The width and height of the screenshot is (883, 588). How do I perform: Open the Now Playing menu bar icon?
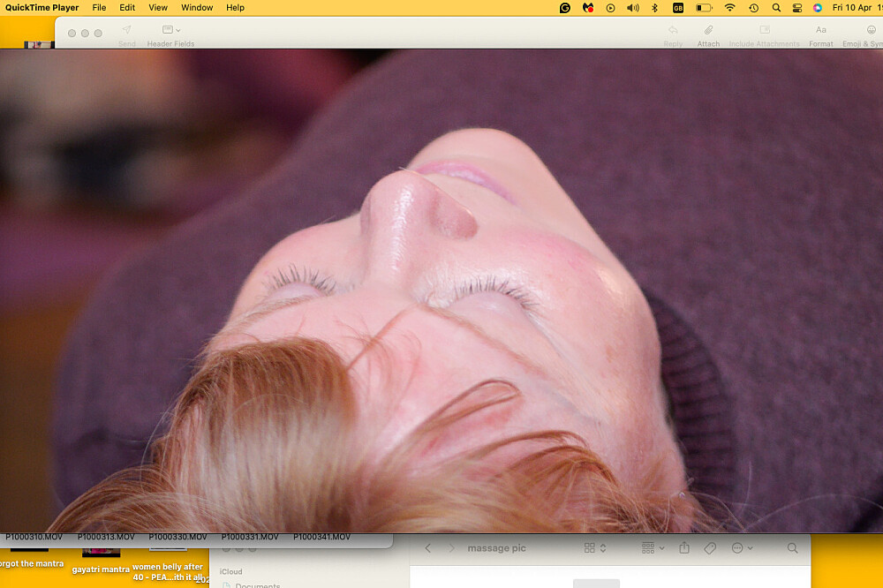coord(610,8)
